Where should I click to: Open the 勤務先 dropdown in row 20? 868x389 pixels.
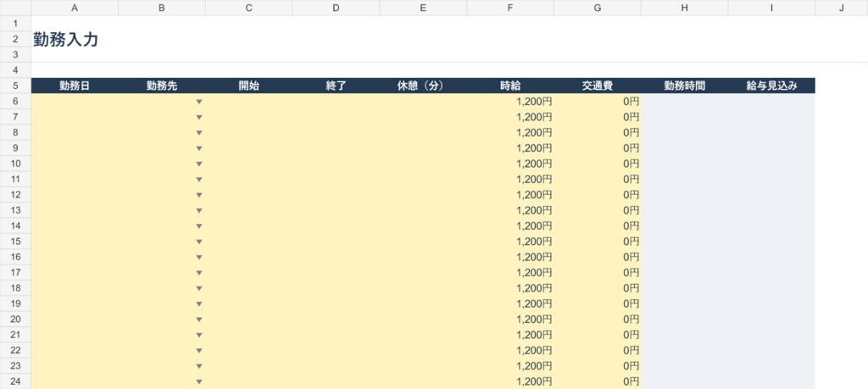pos(199,320)
